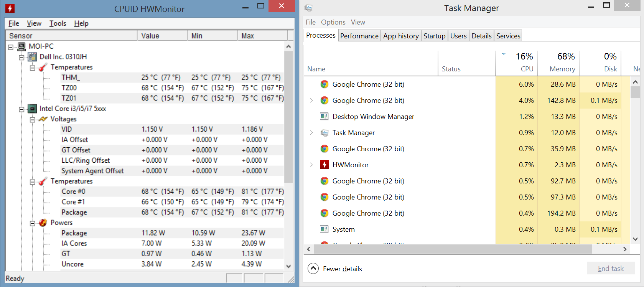Switch to the Performance tab
The image size is (644, 287).
[x=359, y=36]
